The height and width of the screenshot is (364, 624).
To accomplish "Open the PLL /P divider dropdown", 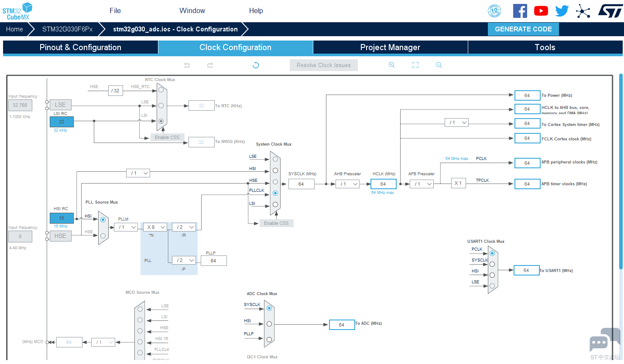I will (x=184, y=261).
